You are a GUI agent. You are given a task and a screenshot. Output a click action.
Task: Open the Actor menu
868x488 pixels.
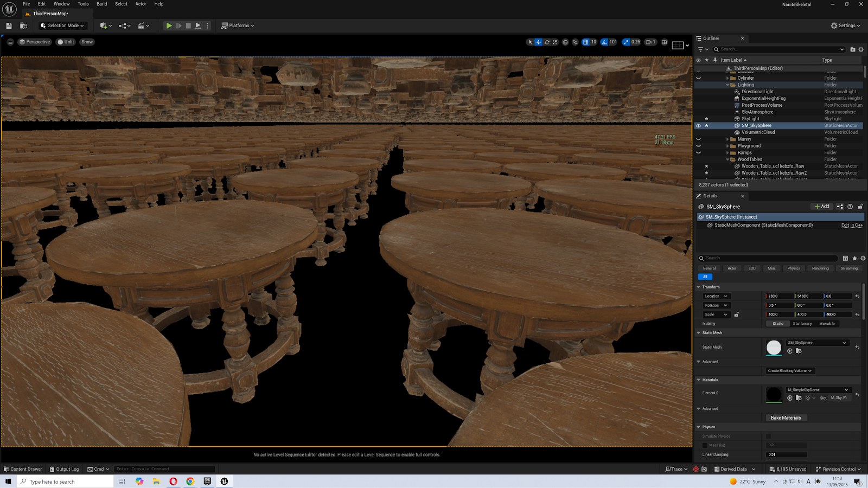coord(141,4)
